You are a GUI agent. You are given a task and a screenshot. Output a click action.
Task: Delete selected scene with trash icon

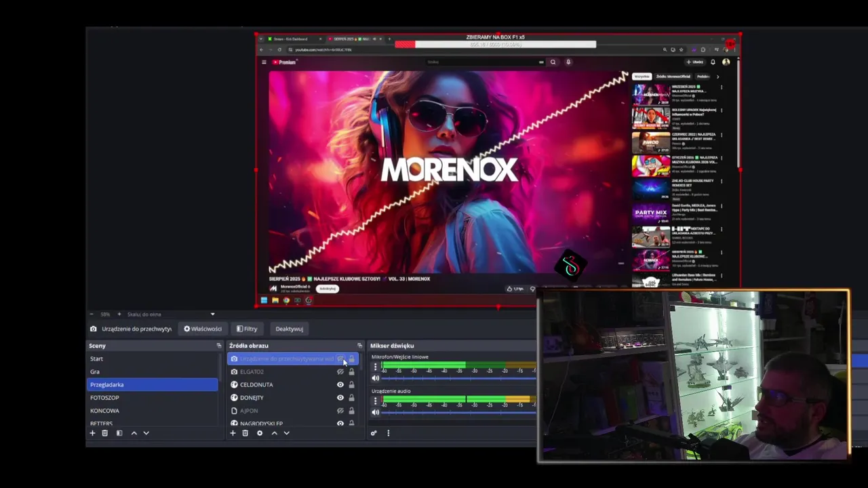104,433
